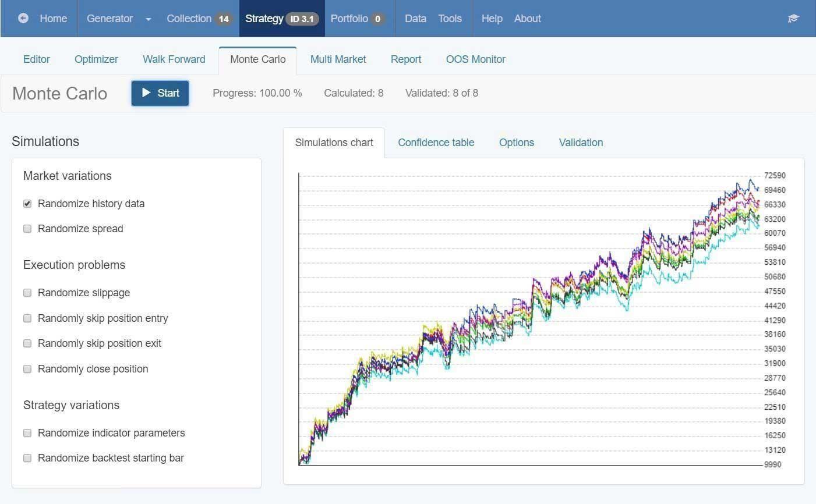
Task: Go to the Walk Forward tab
Action: [174, 59]
